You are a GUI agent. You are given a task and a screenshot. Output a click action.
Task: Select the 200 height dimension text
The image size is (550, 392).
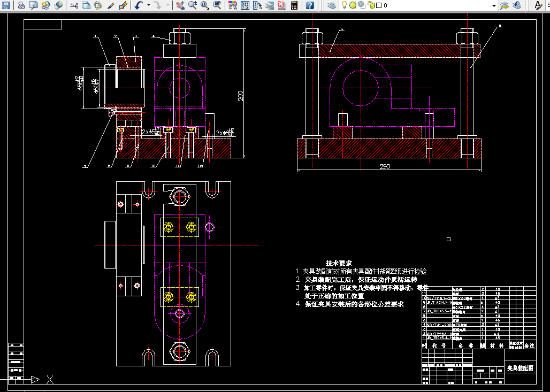click(x=240, y=96)
